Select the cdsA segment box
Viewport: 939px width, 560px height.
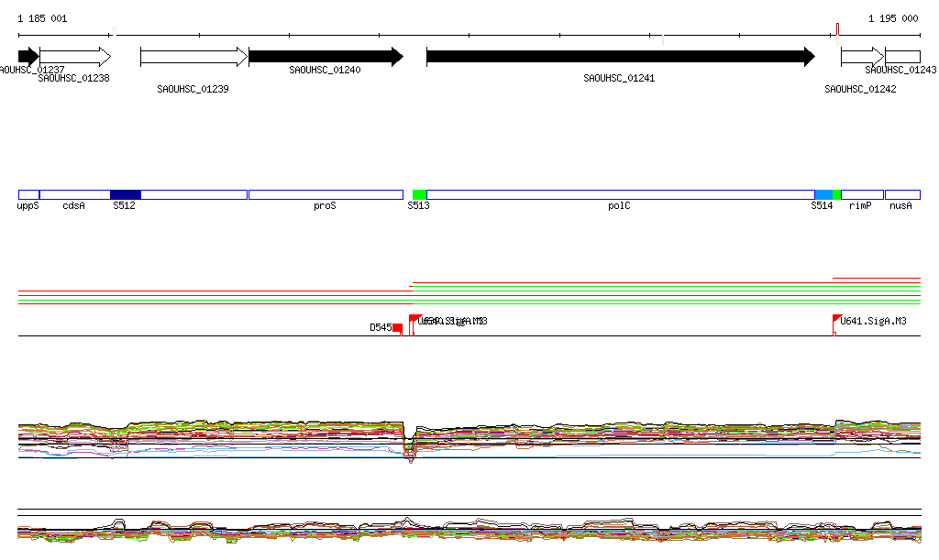click(75, 194)
